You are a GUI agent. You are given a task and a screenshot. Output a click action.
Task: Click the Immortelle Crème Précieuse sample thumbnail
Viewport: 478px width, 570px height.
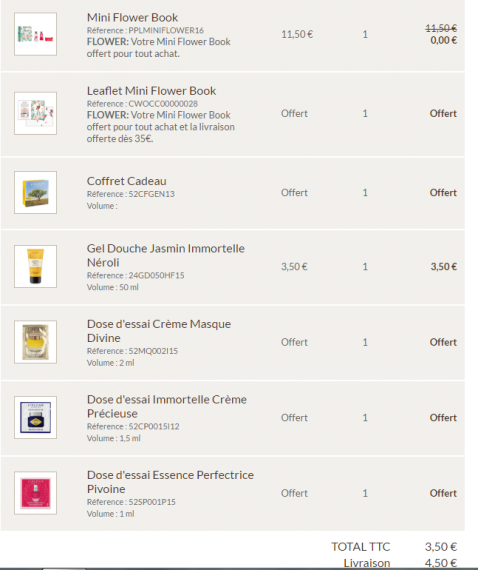click(35, 417)
